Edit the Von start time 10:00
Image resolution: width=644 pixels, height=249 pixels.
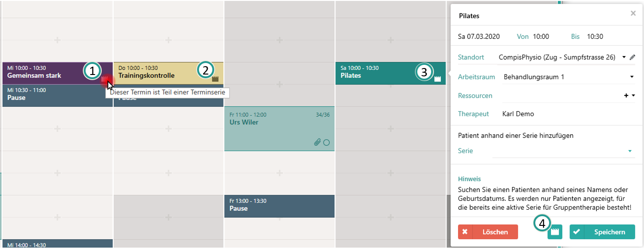[x=541, y=36]
